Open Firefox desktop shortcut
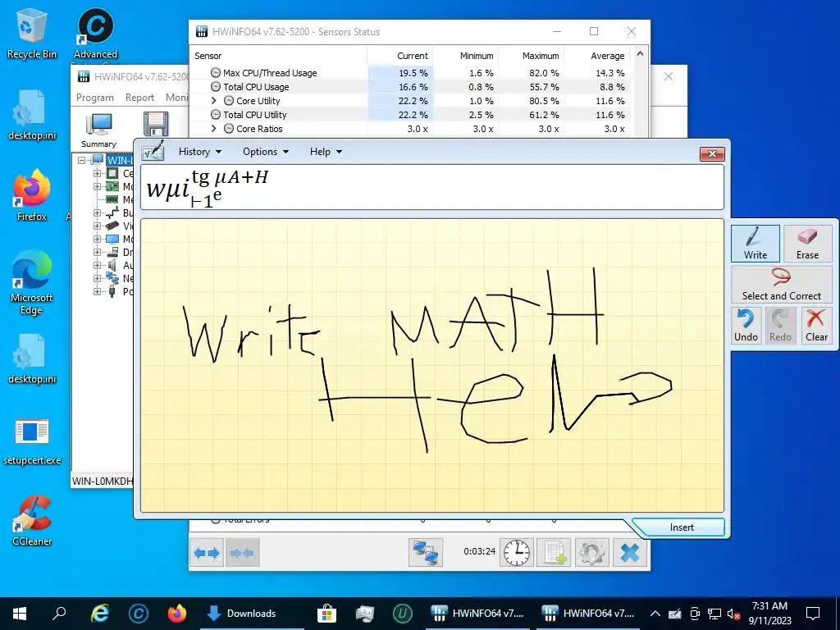The height and width of the screenshot is (630, 840). (32, 195)
